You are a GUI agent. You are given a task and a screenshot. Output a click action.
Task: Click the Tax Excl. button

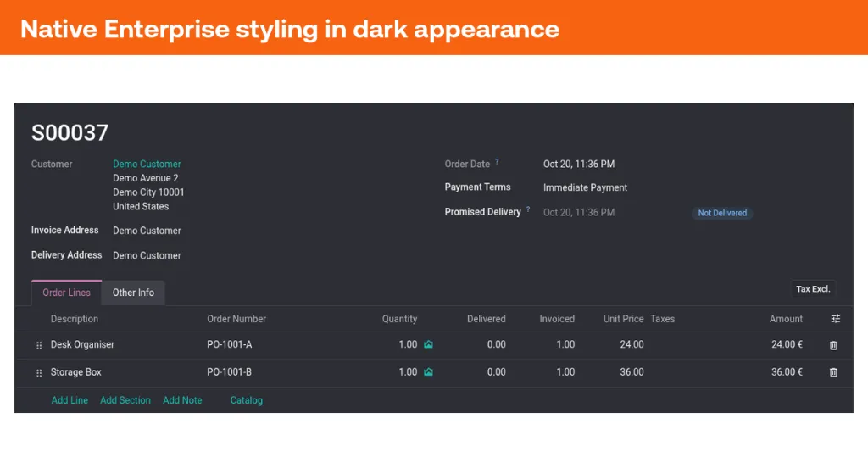(813, 289)
